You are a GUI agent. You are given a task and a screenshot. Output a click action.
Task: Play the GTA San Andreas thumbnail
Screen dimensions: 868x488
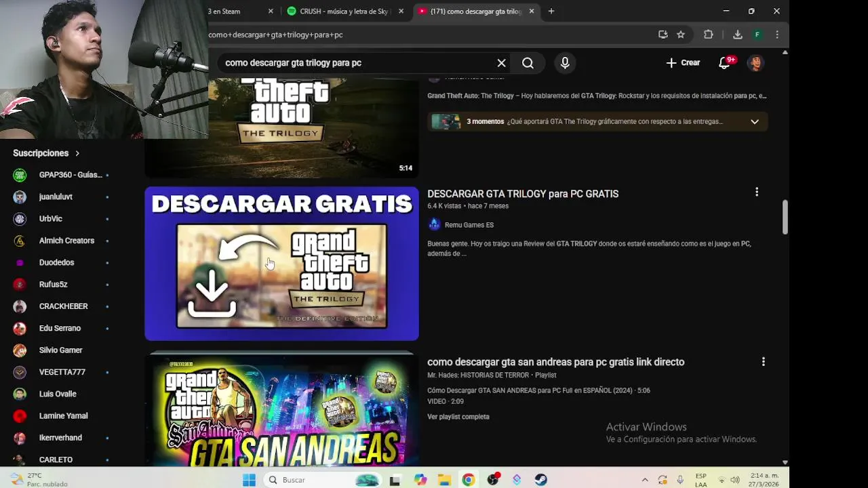281,409
